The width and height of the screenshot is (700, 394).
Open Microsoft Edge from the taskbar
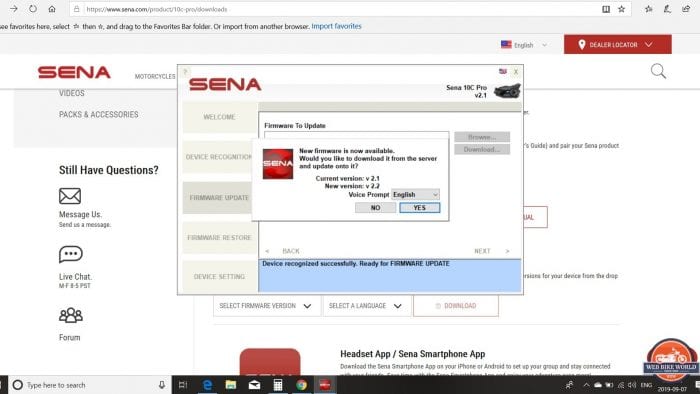pyautogui.click(x=208, y=385)
